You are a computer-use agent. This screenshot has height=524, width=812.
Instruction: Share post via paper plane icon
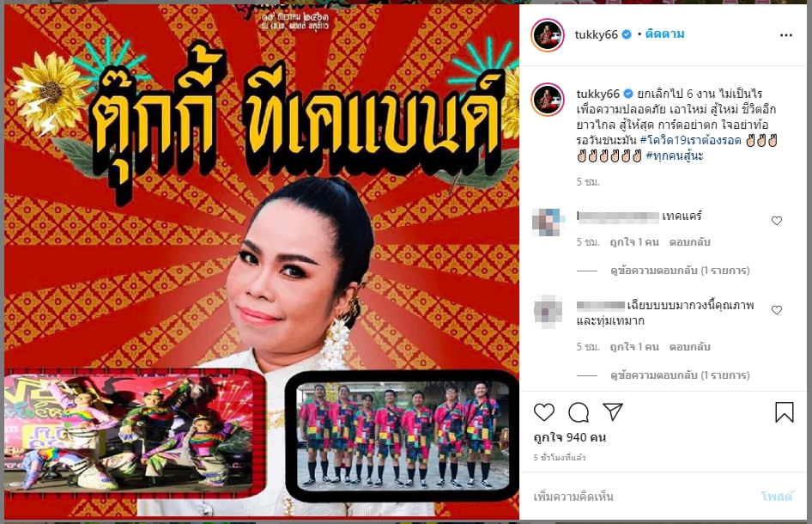tap(613, 412)
